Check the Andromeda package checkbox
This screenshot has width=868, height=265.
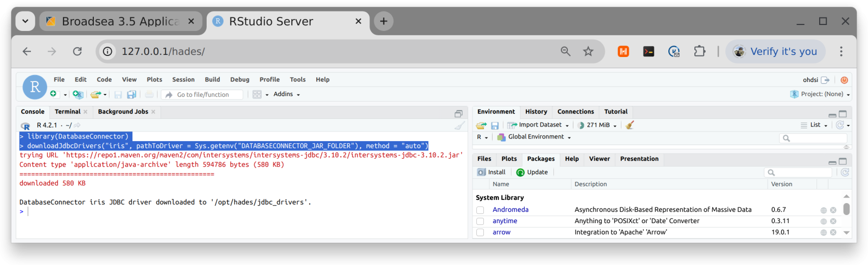click(x=480, y=210)
